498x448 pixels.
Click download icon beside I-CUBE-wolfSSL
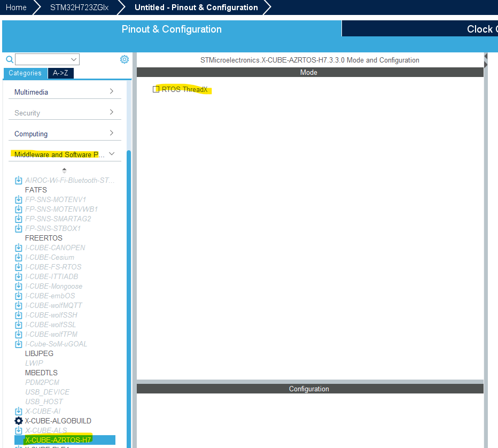point(19,325)
